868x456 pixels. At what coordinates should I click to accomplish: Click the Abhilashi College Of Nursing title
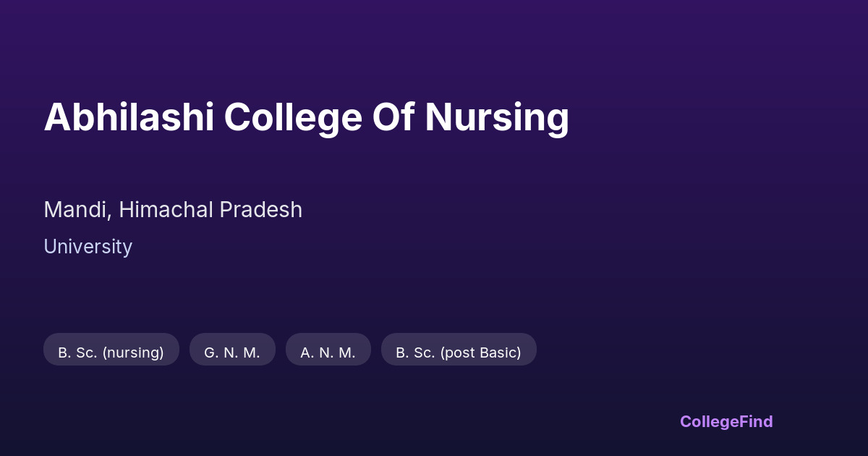point(306,117)
